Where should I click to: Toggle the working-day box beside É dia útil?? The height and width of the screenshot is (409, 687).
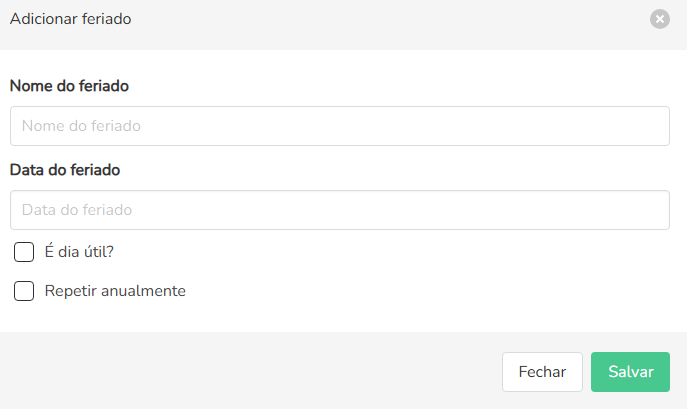[x=24, y=251]
